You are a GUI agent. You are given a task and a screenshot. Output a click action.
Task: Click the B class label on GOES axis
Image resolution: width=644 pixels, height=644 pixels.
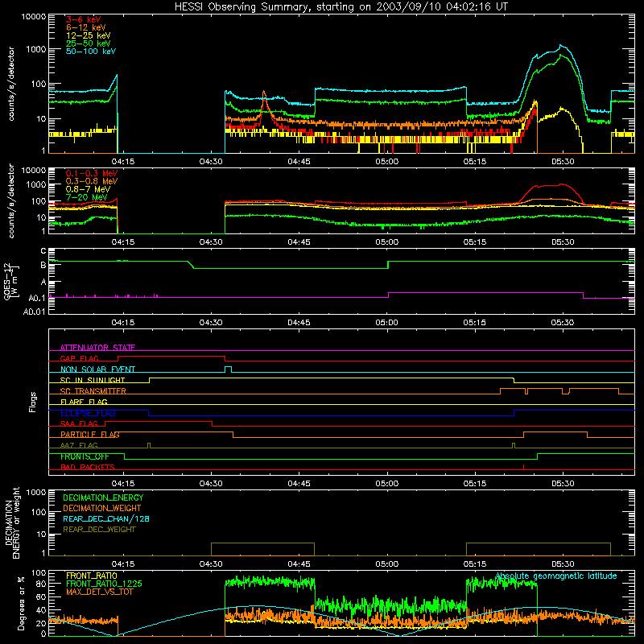[x=43, y=266]
